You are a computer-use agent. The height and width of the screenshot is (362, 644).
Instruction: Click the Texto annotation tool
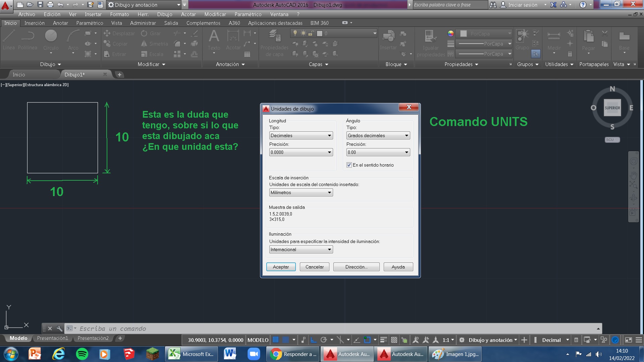[214, 36]
